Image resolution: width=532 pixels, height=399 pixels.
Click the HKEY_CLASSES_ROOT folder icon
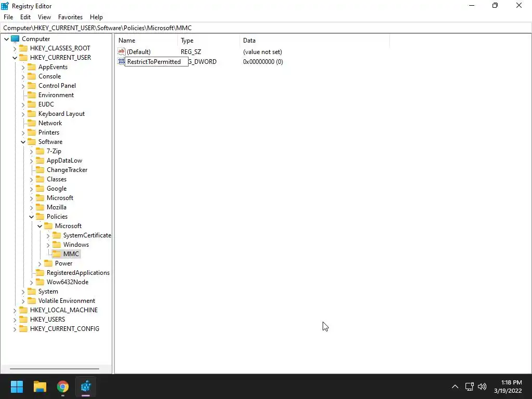point(23,48)
